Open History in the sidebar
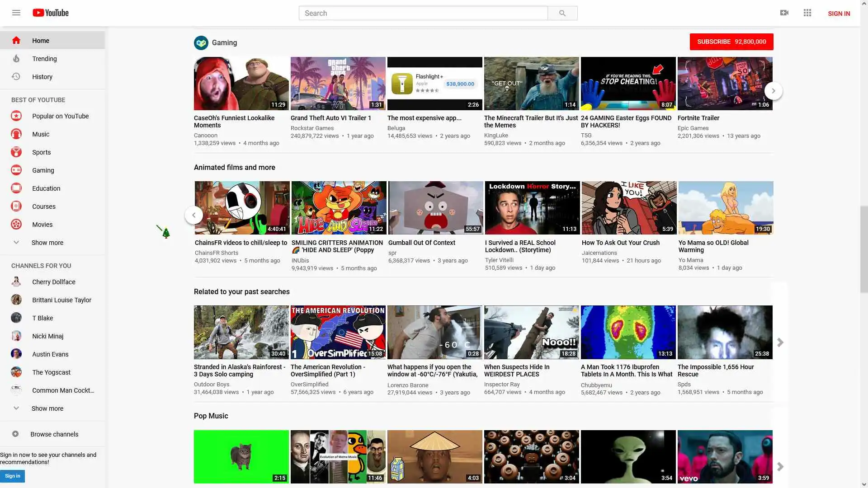This screenshot has width=868, height=488. 42,77
